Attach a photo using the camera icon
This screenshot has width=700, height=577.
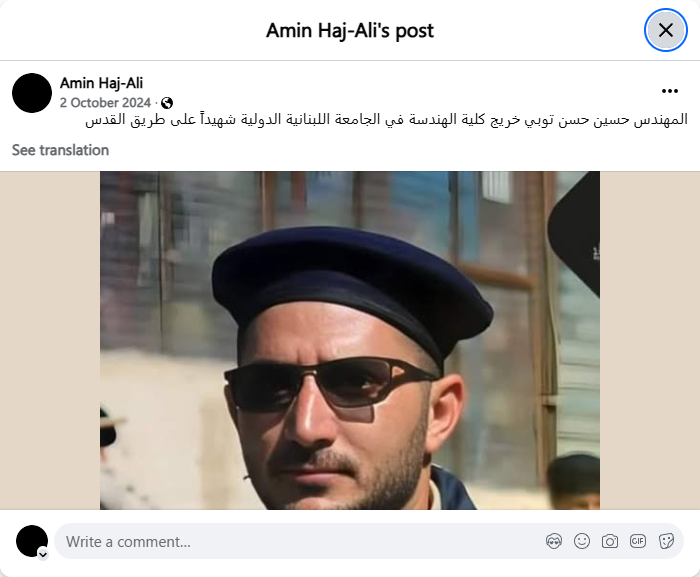[610, 541]
